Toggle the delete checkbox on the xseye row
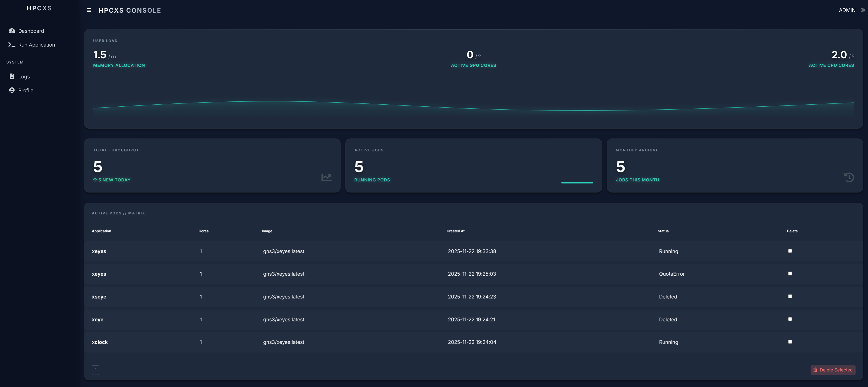This screenshot has width=868, height=387. tap(790, 296)
